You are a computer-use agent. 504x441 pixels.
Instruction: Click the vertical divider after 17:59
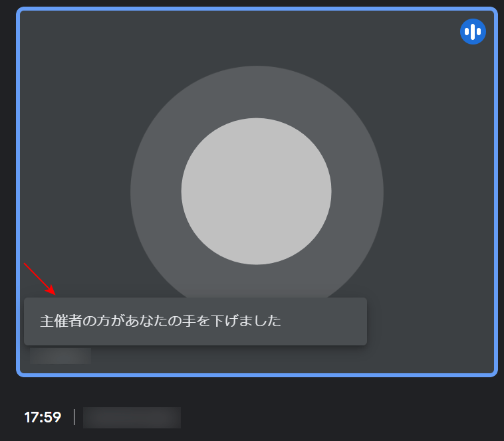tap(74, 417)
